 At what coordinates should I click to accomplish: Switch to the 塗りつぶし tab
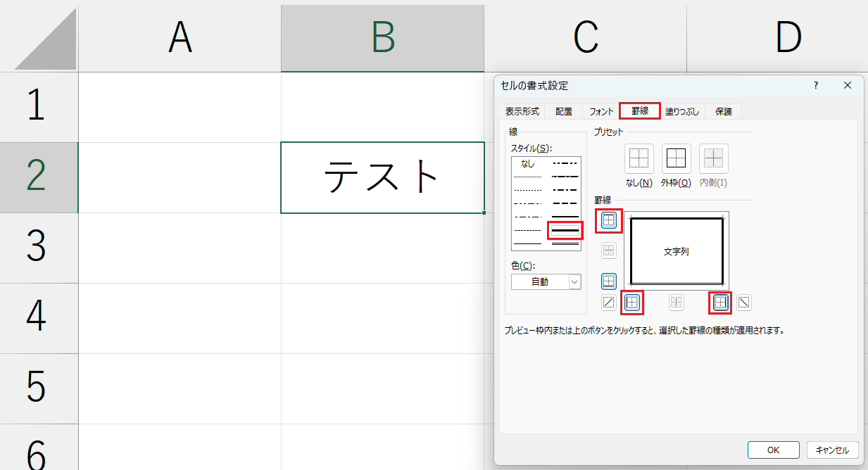pos(682,111)
